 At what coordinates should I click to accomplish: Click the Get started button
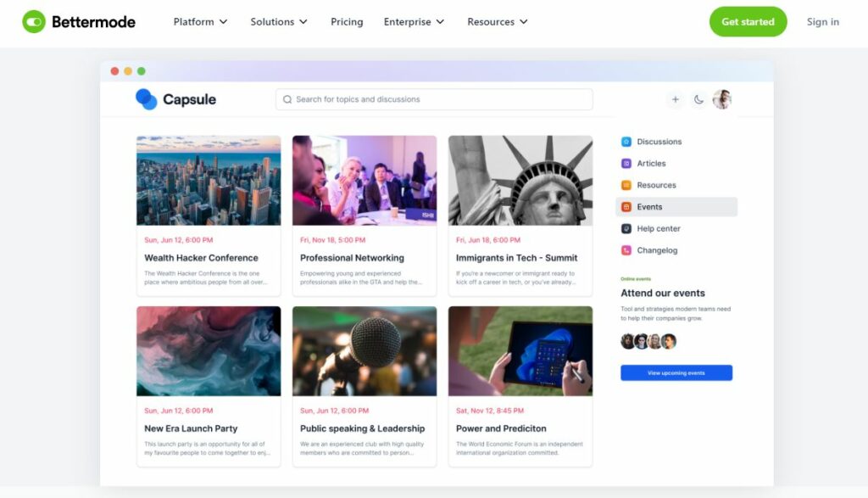click(x=748, y=21)
